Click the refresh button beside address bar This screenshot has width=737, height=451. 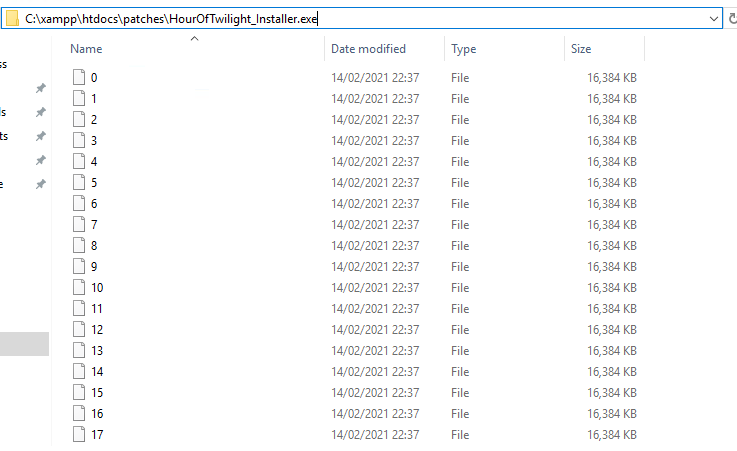[732, 19]
